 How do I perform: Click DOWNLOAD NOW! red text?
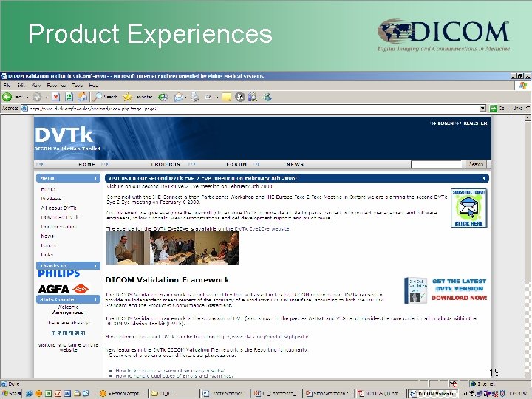tap(459, 298)
